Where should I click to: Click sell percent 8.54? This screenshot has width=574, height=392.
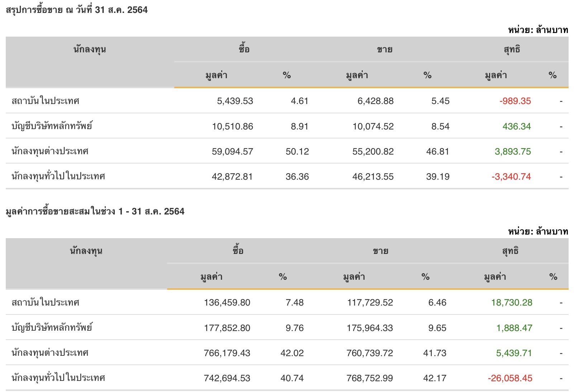point(440,127)
